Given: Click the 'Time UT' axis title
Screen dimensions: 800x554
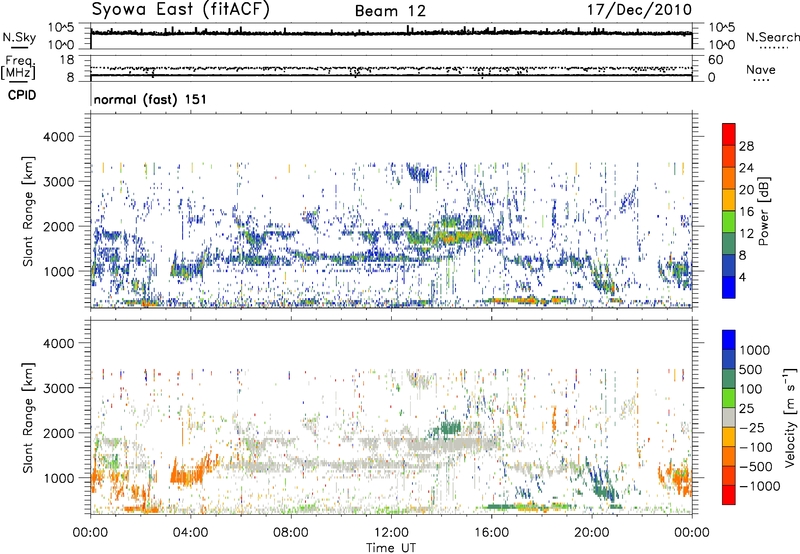Looking at the screenshot, I should [391, 548].
